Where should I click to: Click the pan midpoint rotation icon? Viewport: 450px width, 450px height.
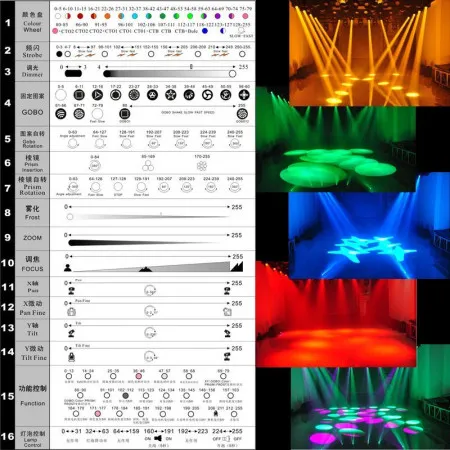pos(150,290)
